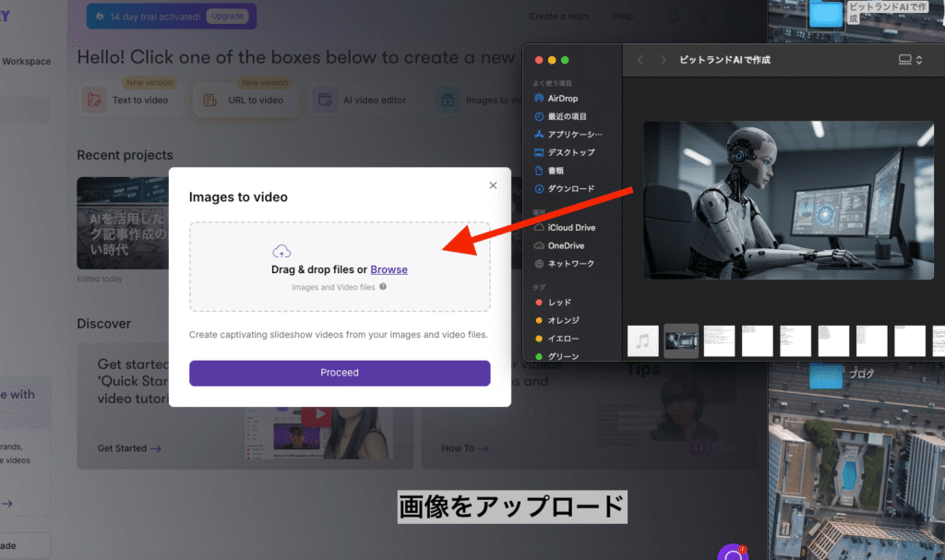
Task: Select the デスクトップ folder in sidebar
Action: [570, 152]
